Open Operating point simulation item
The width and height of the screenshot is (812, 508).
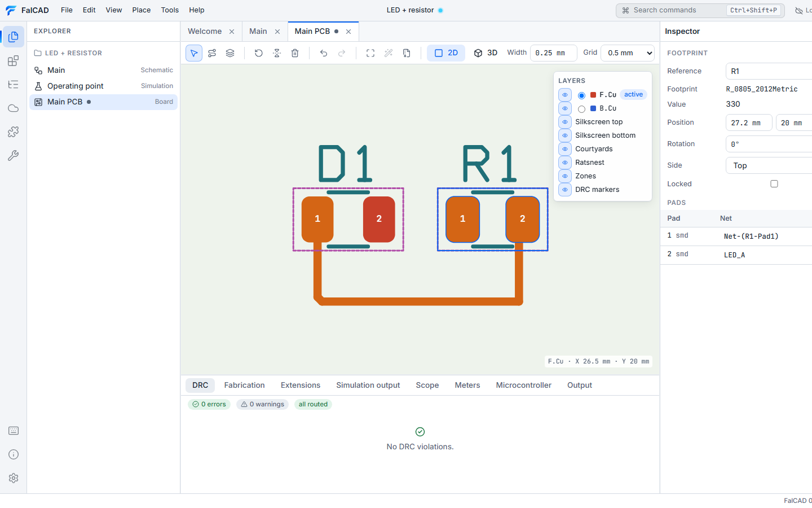point(104,86)
